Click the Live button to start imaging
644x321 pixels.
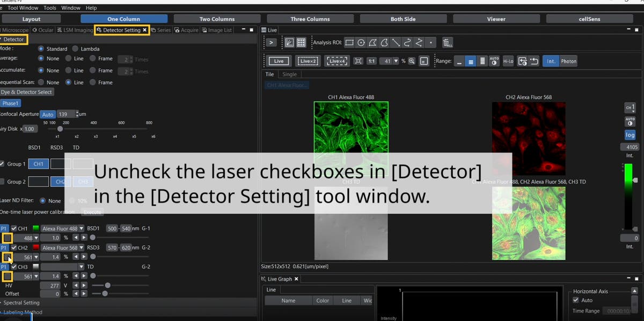278,61
